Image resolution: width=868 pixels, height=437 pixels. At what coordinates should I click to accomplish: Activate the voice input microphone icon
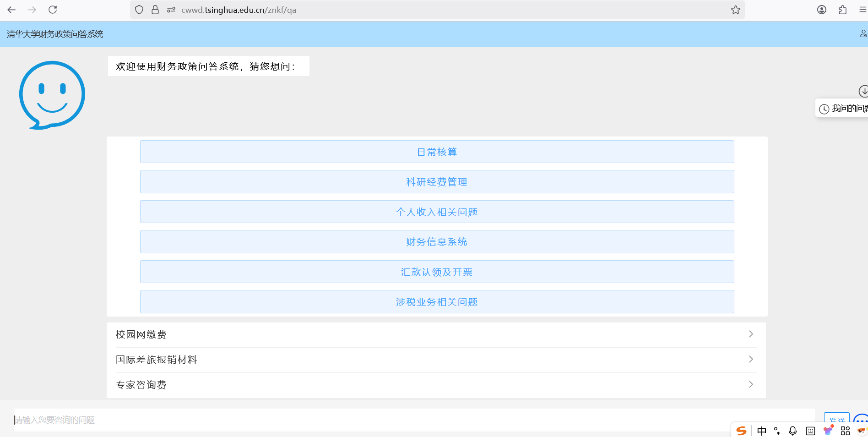click(792, 431)
